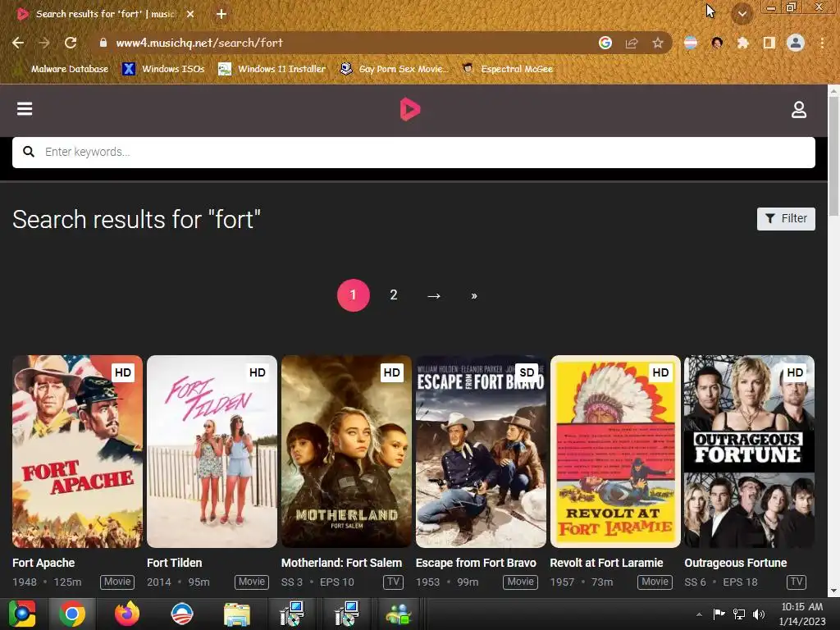
Task: Click the Fort Tilden title link
Action: click(x=174, y=563)
